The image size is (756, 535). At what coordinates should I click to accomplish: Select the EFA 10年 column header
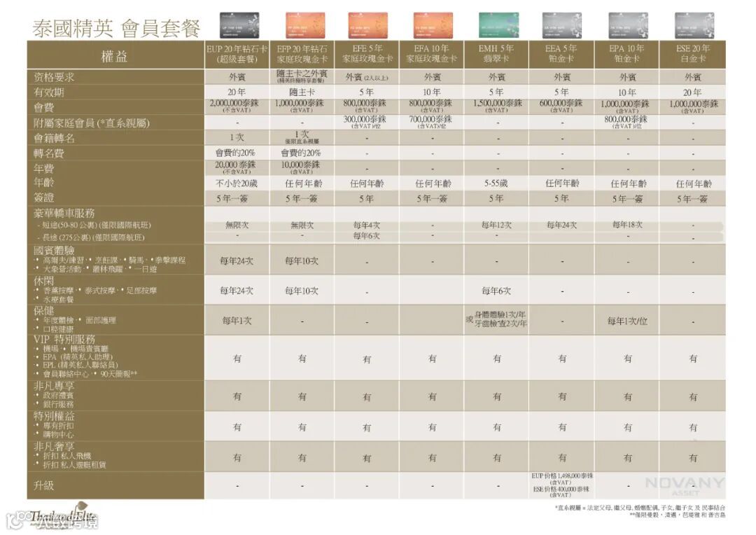point(431,55)
